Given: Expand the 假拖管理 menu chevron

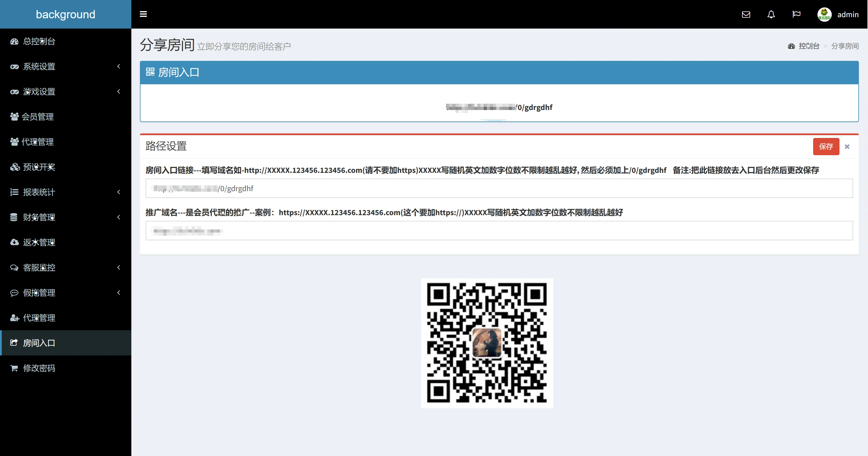Looking at the screenshot, I should [x=118, y=292].
